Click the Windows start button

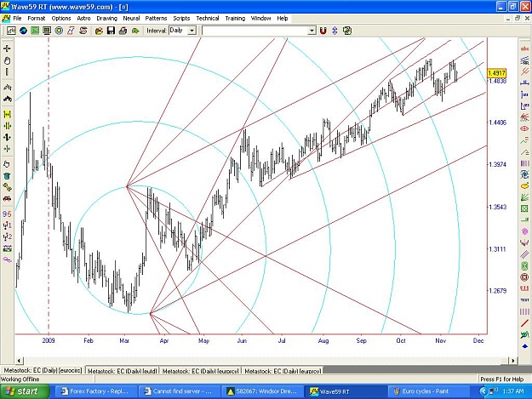[25, 391]
